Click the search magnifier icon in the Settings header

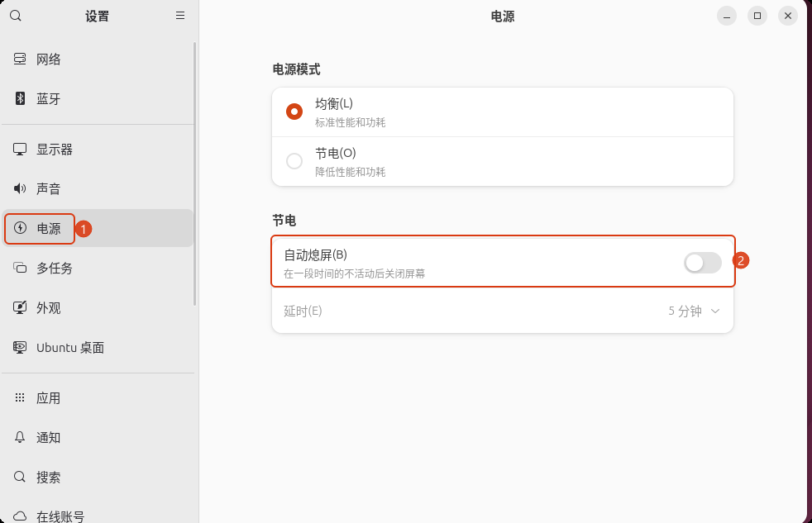16,16
